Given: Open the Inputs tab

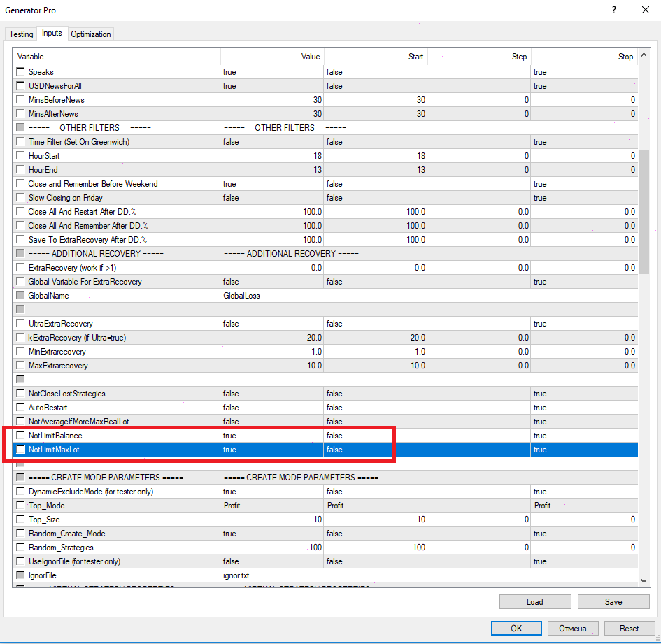Looking at the screenshot, I should [52, 33].
